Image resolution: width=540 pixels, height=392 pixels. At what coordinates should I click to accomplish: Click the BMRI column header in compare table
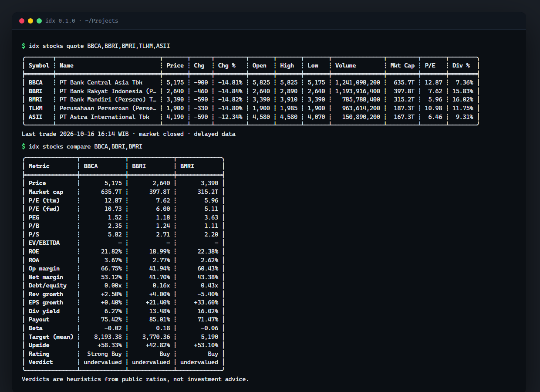[x=187, y=166]
